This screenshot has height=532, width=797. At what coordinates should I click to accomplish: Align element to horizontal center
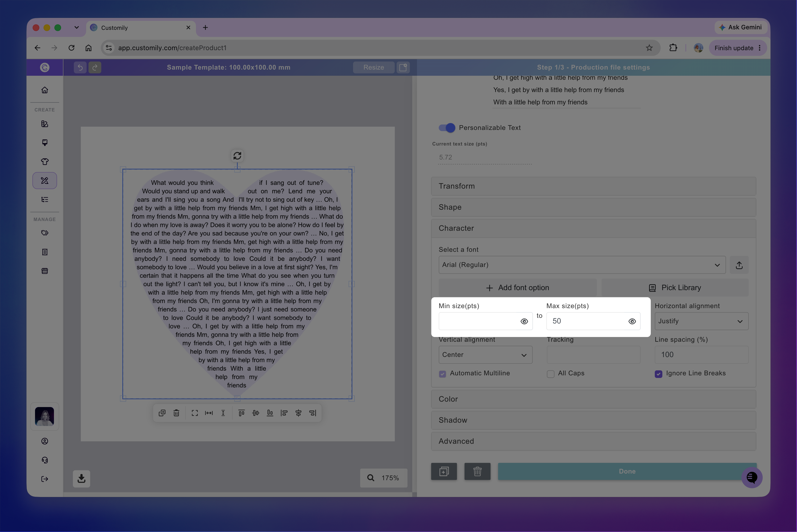tap(299, 413)
